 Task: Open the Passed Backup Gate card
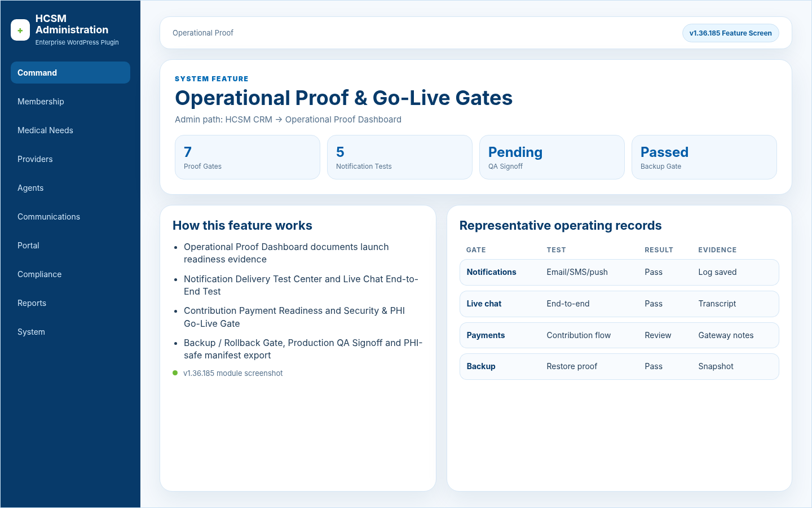704,157
